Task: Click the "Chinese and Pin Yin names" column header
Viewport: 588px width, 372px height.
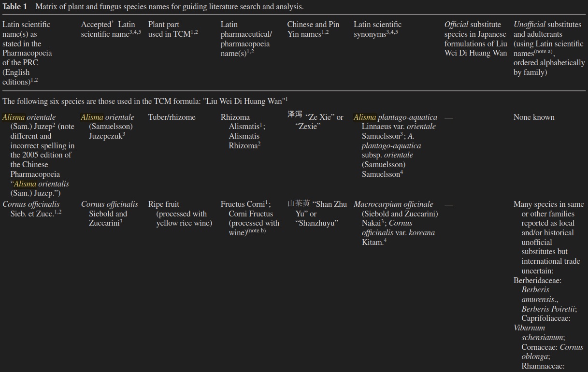Action: [x=313, y=29]
